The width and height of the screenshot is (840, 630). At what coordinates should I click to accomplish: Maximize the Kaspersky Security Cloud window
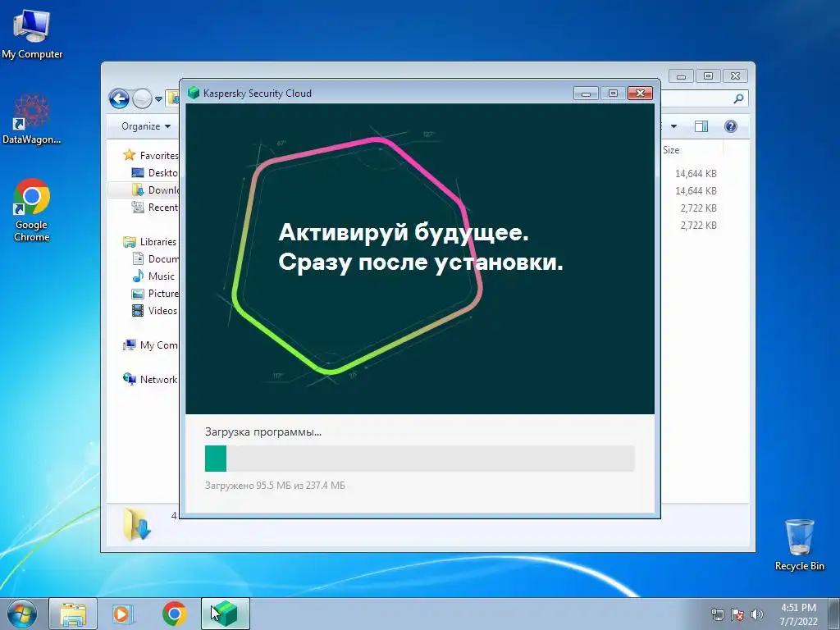(613, 94)
